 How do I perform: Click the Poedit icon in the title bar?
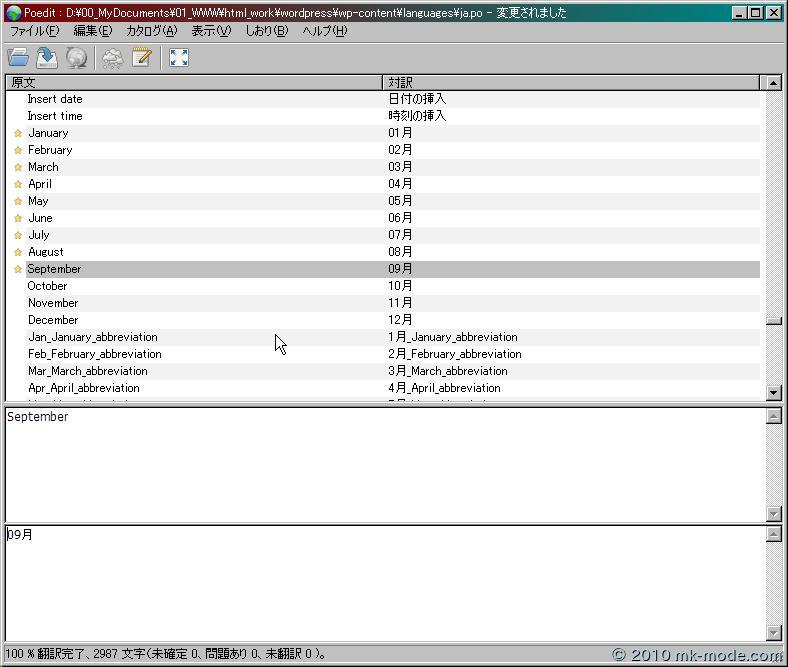(13, 13)
